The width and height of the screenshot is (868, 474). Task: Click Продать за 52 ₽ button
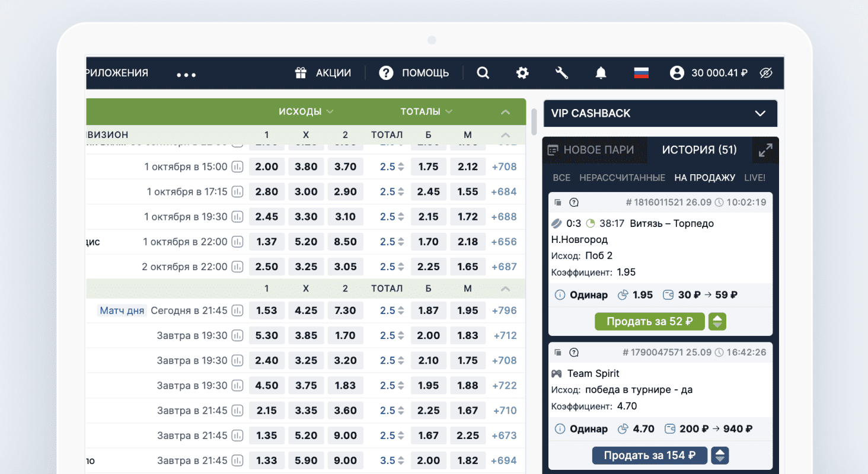point(649,322)
